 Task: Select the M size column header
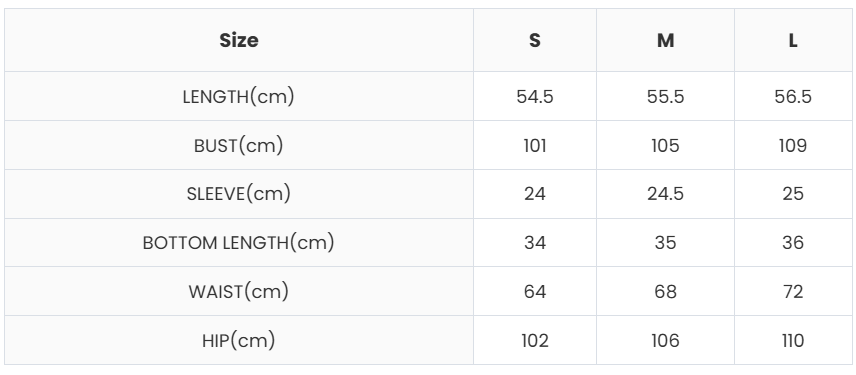[665, 40]
